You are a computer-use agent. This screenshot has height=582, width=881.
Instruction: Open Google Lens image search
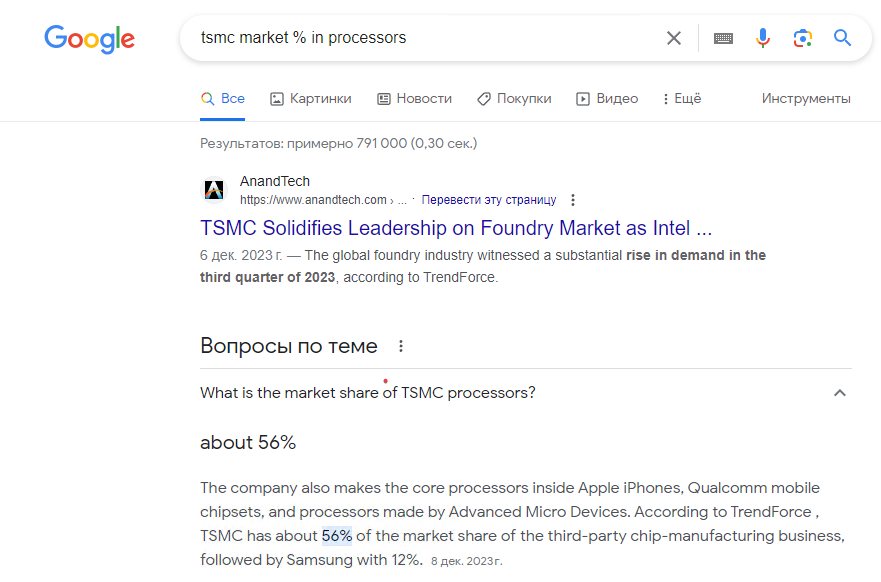click(802, 38)
